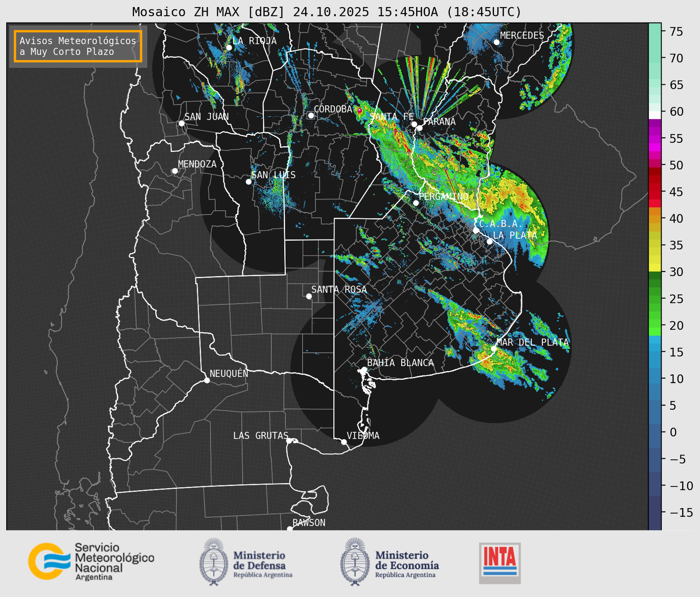Click the Pergamino city marker
The width and height of the screenshot is (700, 597).
416,203
